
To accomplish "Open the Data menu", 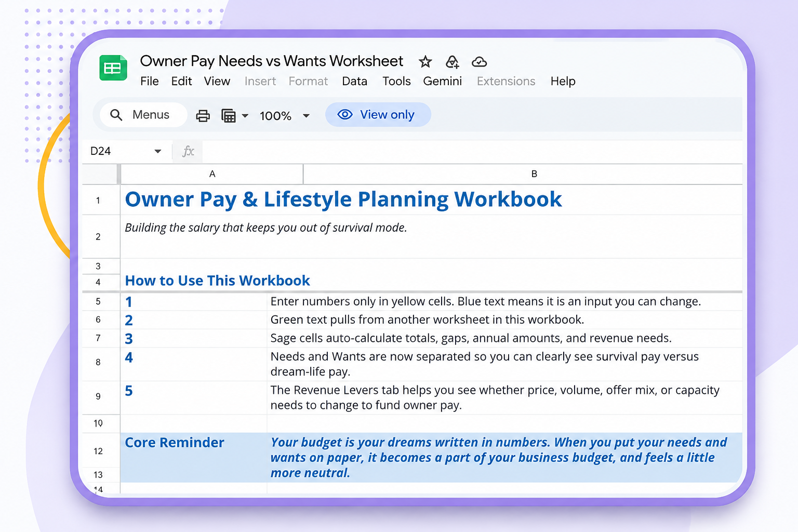I will 355,82.
